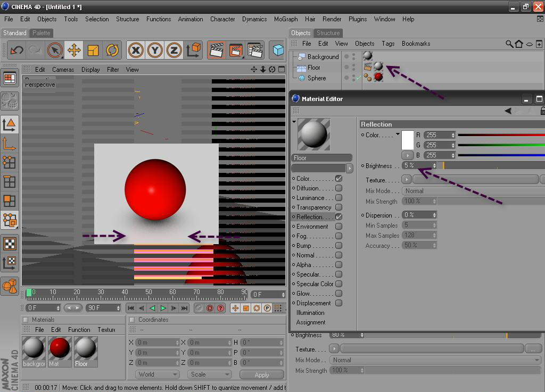Viewport: 545px width, 392px height.
Task: Open Assignment material settings
Action: 311,322
